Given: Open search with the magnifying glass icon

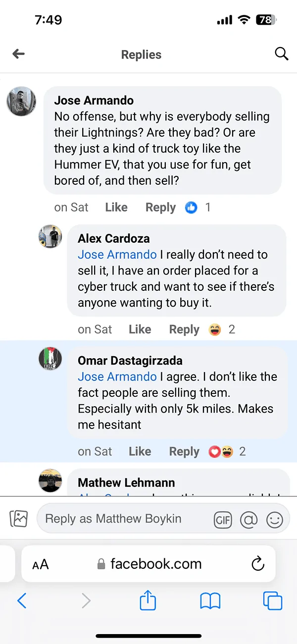Looking at the screenshot, I should tap(281, 54).
